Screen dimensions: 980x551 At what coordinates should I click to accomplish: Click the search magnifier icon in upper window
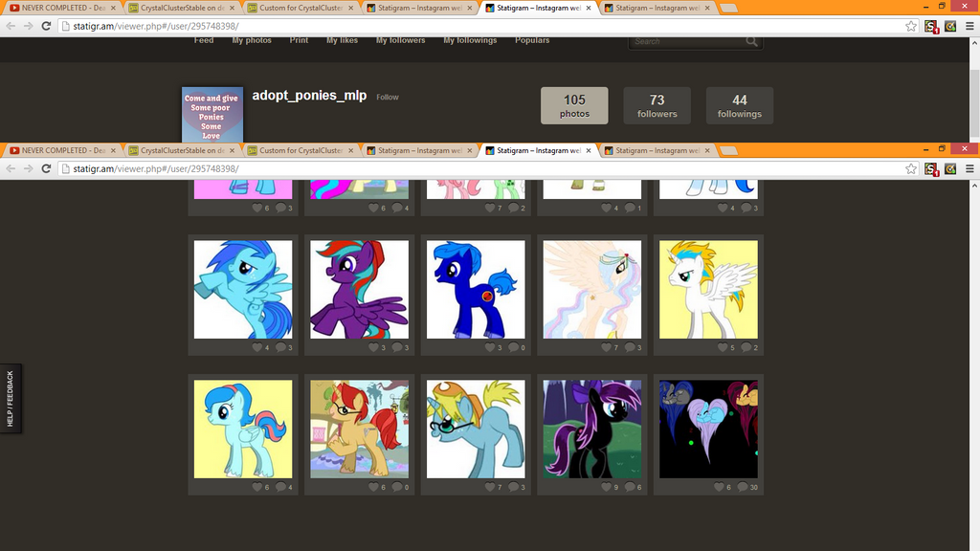click(752, 41)
